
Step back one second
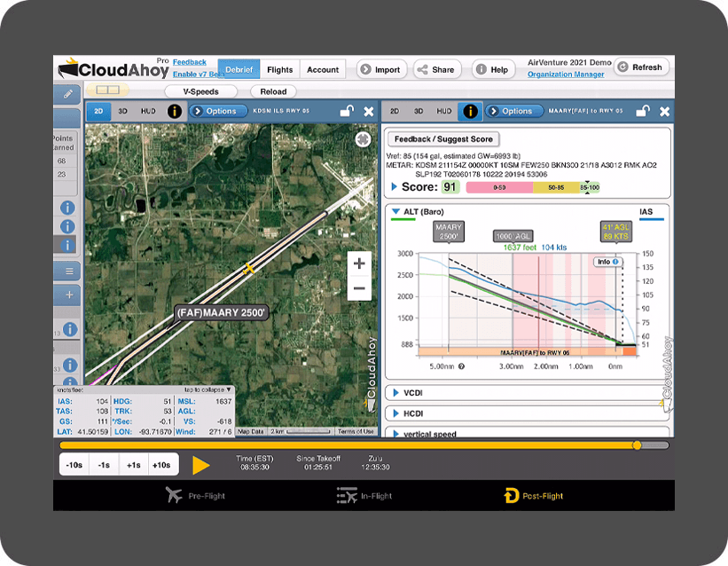[104, 465]
